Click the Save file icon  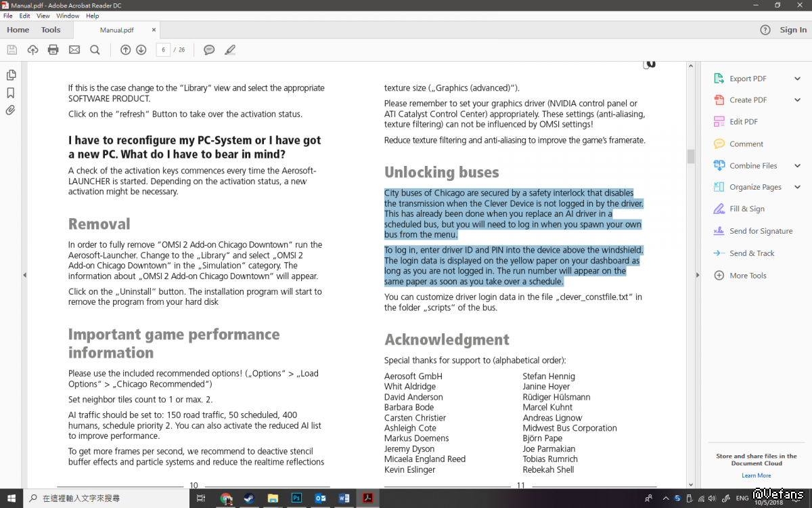(12, 49)
